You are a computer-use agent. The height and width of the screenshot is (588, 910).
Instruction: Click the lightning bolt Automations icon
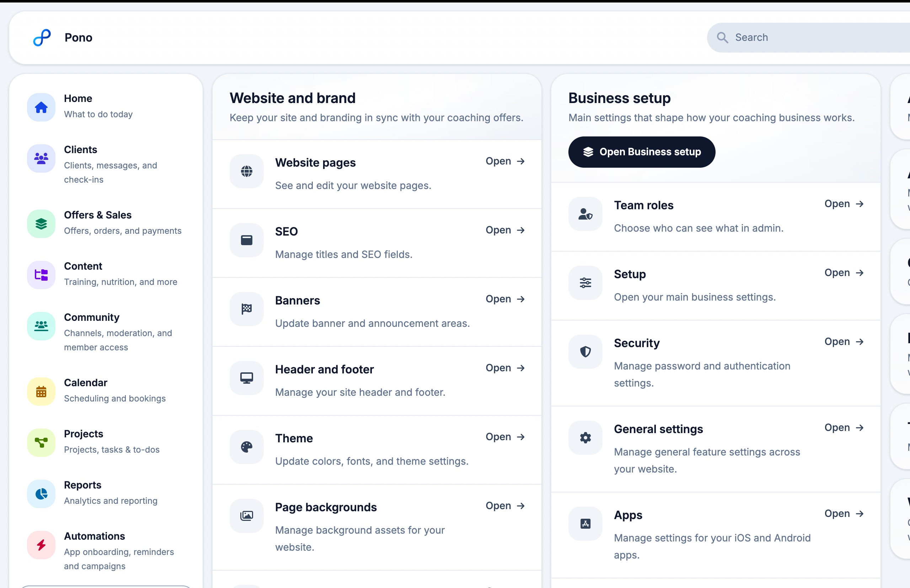tap(41, 545)
